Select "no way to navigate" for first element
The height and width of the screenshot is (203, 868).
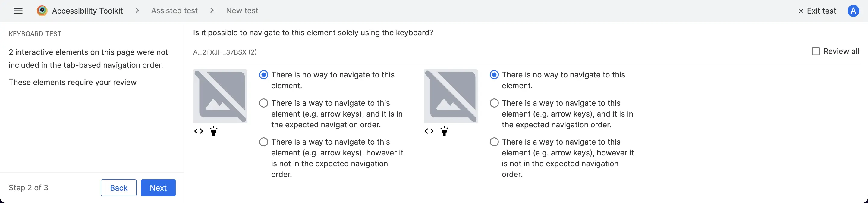263,75
